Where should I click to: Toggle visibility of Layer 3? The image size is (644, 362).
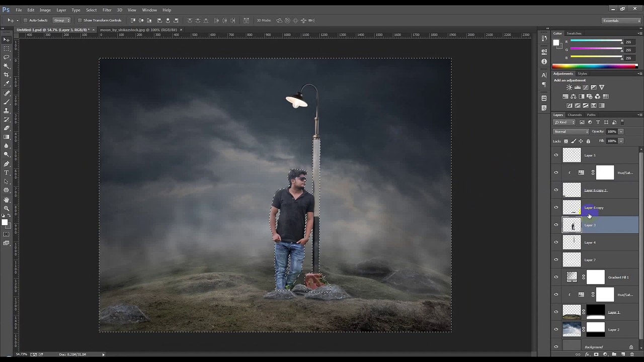[556, 225]
